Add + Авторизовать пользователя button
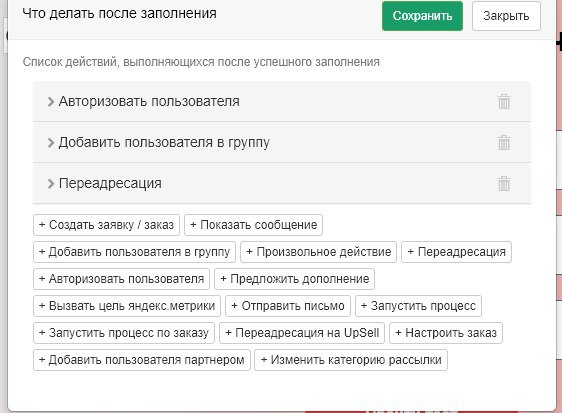Image resolution: width=562 pixels, height=413 pixels. (122, 279)
